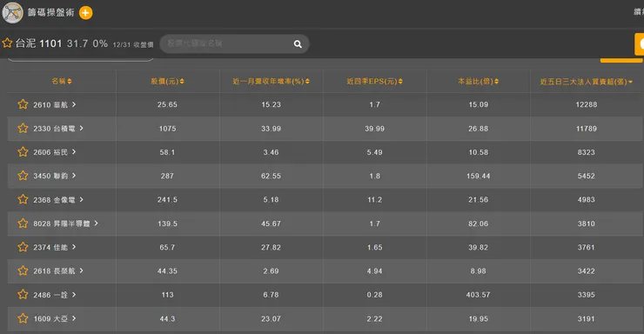Expand 8028 昇陽半導體 chevron arrow
644x334 pixels.
click(x=96, y=224)
